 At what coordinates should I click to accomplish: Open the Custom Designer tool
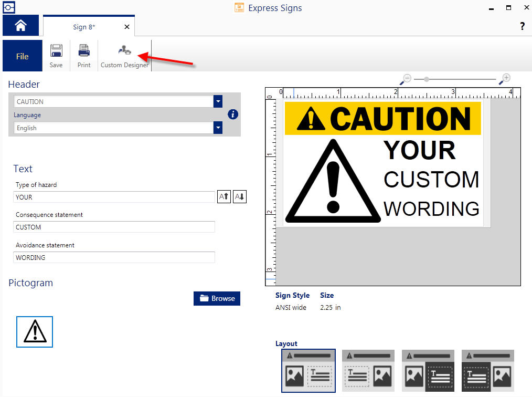click(124, 56)
